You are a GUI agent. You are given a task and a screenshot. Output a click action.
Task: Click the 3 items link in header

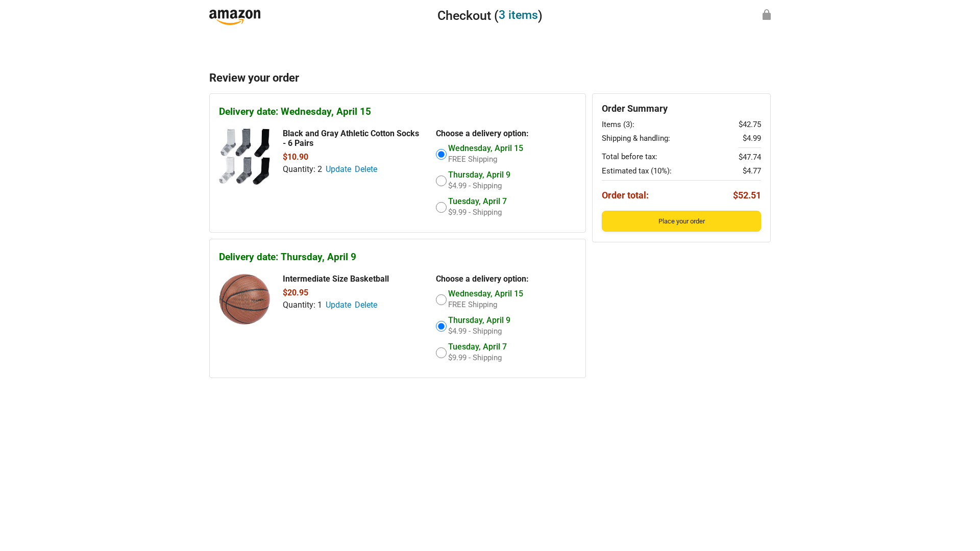[x=518, y=15]
